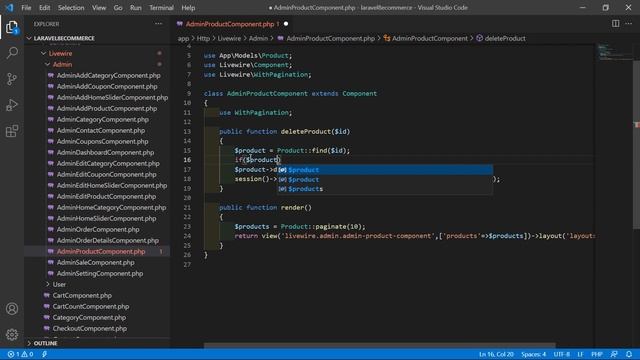Click the lightning icon in status bar
This screenshot has width=640, height=360.
point(44,354)
